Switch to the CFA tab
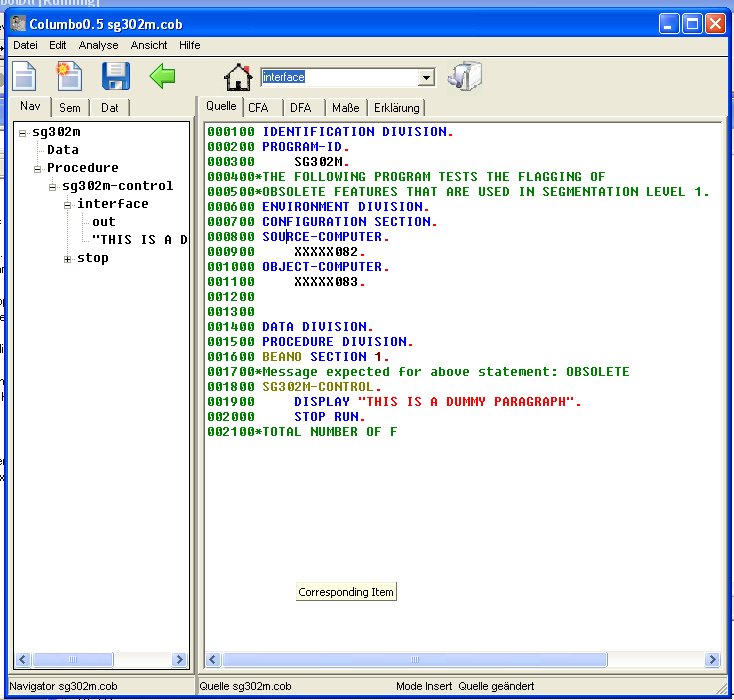 (258, 108)
